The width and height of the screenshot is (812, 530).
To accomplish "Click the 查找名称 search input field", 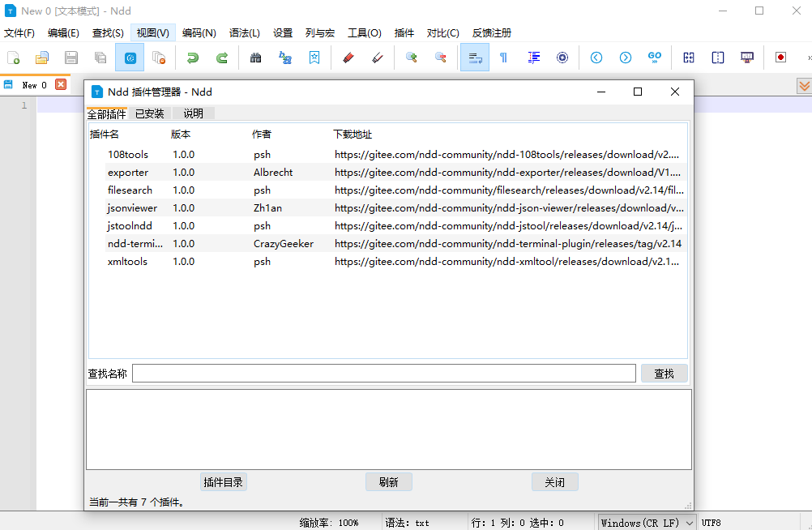I will pos(384,374).
